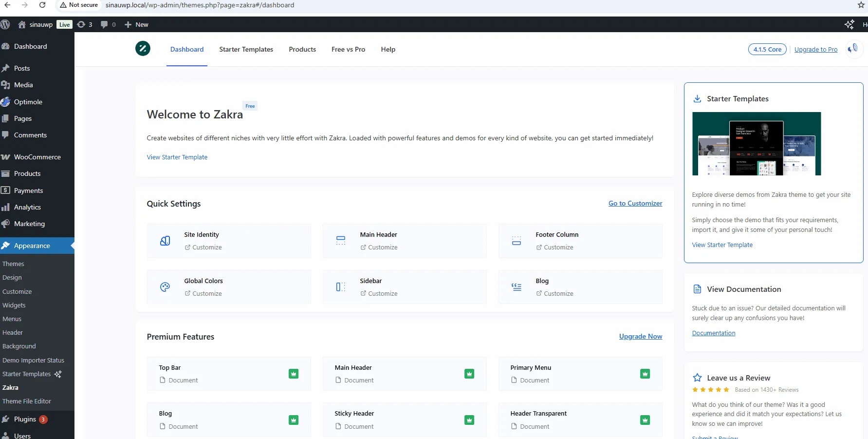Screen dimensions: 868x439
Task: Click the feedback megaphone icon near Upgrade to Pro
Action: (x=854, y=49)
